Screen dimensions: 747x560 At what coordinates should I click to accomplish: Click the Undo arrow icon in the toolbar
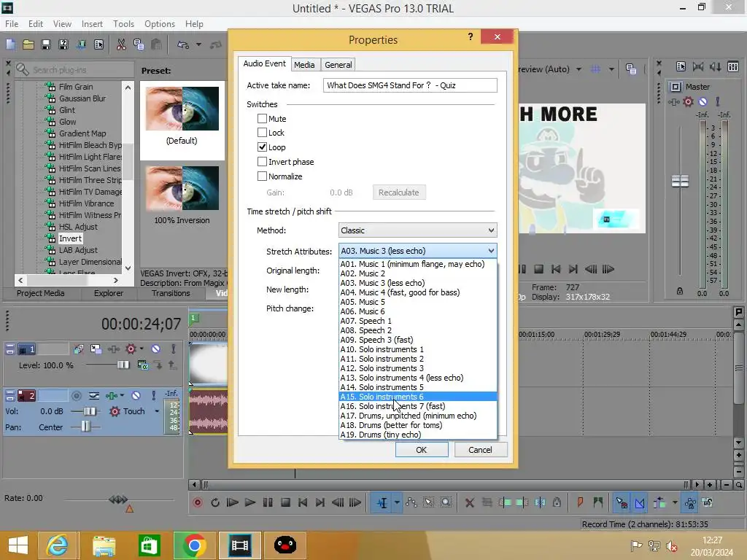click(183, 44)
